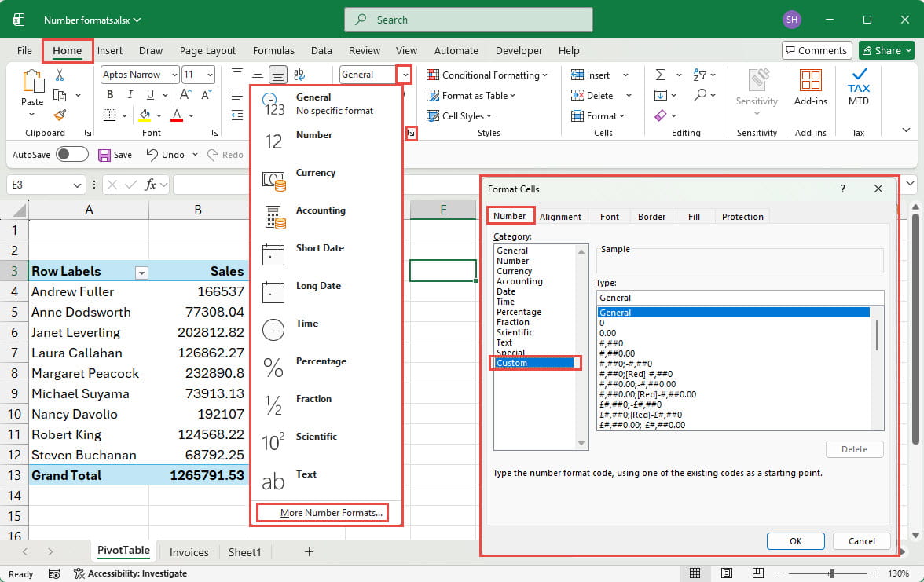This screenshot has width=924, height=582.
Task: Increase font size with large A icon
Action: pyautogui.click(x=185, y=94)
